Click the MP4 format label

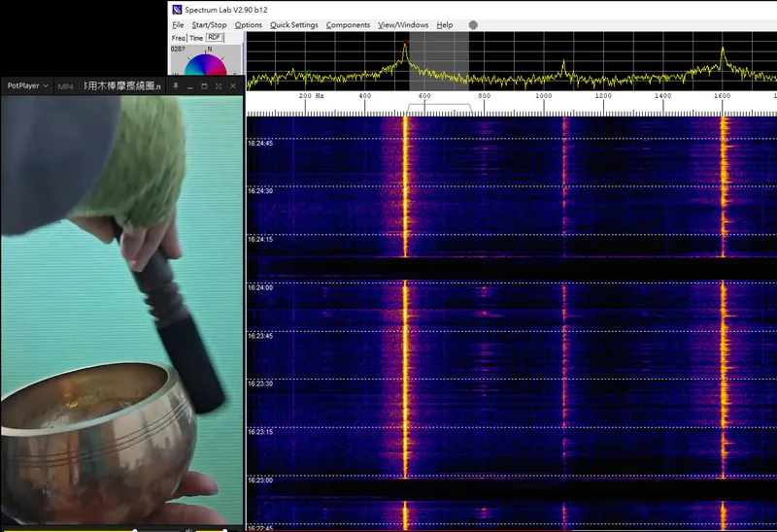(65, 86)
